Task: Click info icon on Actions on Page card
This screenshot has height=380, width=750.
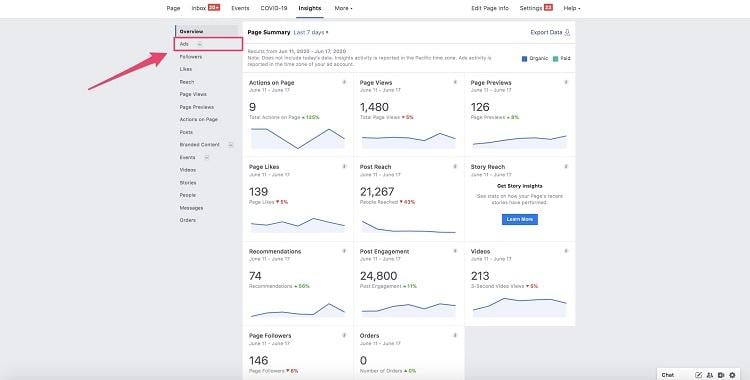Action: (x=344, y=82)
